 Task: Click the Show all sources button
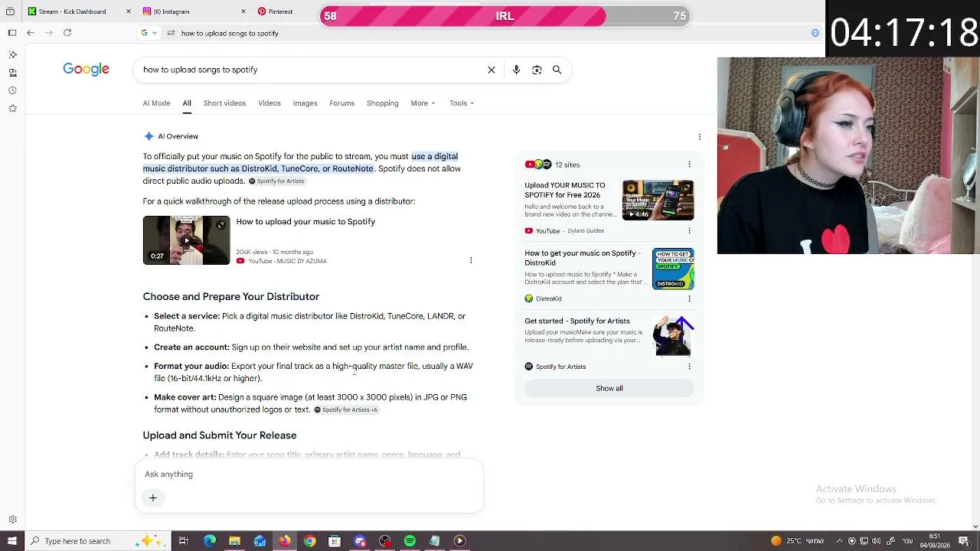point(609,388)
